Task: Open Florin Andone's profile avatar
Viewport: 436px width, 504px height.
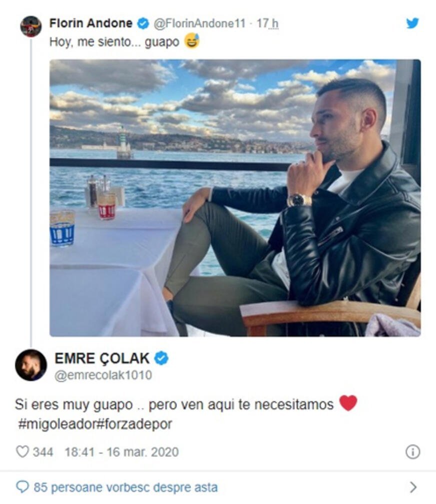Action: pos(31,26)
